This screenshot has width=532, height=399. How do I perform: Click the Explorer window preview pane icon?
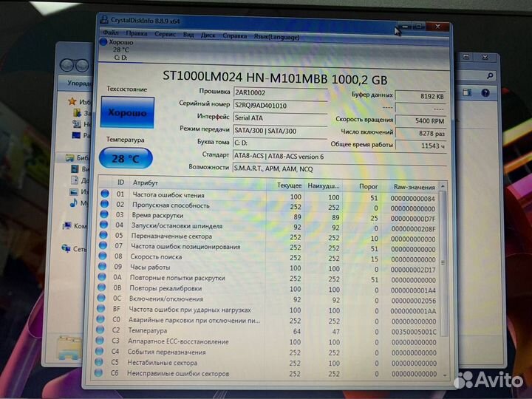click(467, 92)
